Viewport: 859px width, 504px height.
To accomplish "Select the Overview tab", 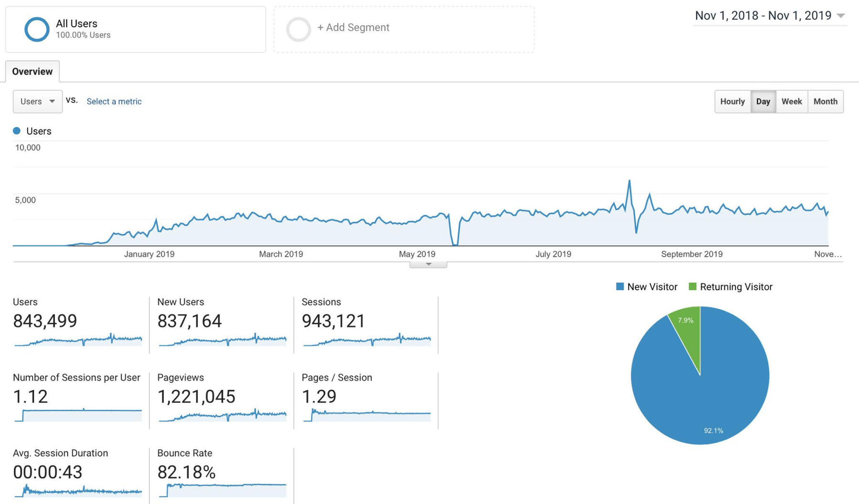I will pos(32,72).
